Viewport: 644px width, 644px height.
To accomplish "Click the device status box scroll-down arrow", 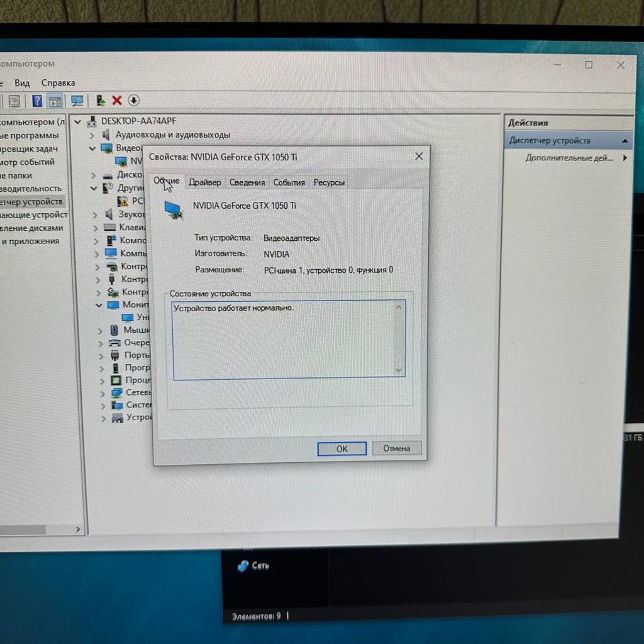I will pyautogui.click(x=398, y=370).
